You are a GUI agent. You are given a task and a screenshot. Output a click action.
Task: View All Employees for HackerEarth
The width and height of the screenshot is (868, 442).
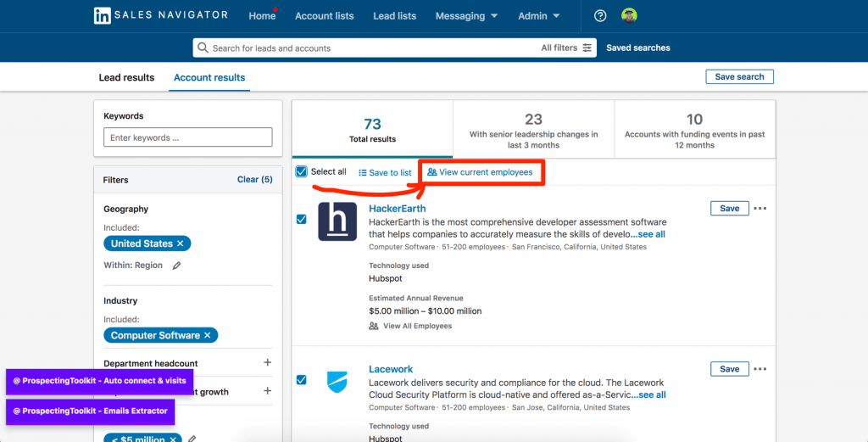click(x=410, y=326)
